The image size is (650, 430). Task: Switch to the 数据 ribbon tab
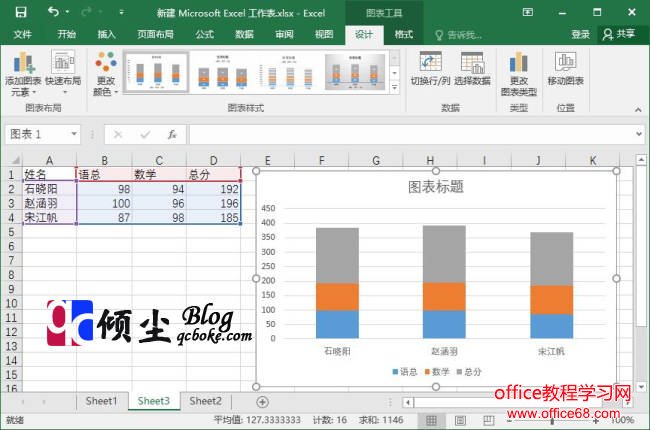244,34
